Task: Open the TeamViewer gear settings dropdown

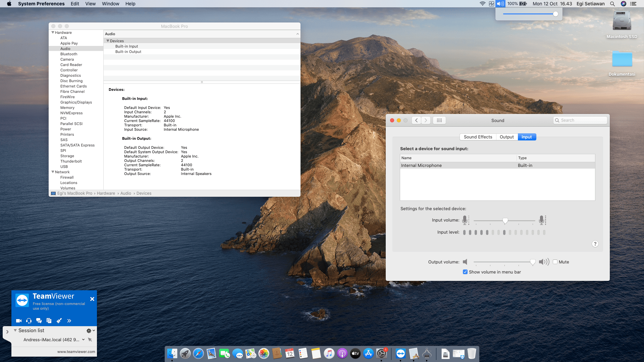Action: (x=90, y=331)
